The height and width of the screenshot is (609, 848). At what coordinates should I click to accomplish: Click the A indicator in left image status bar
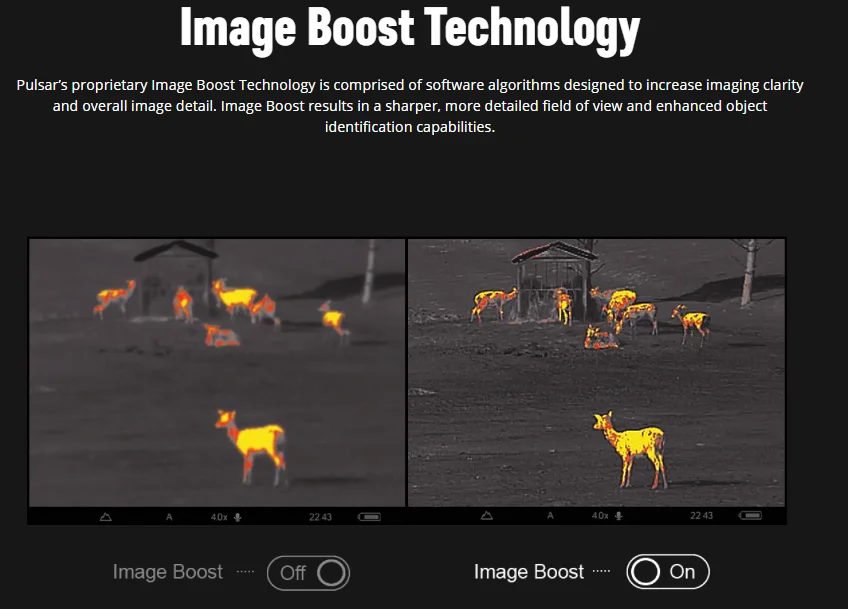tap(169, 517)
